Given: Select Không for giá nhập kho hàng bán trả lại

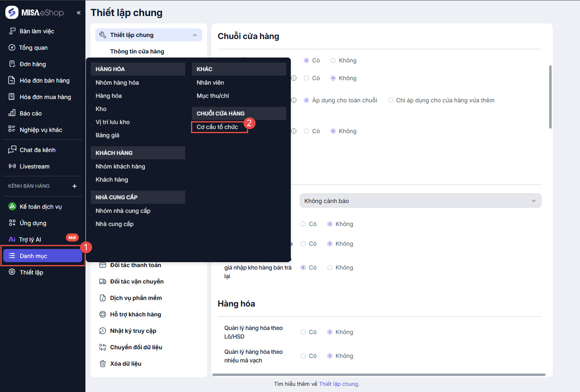Looking at the screenshot, I should point(330,267).
